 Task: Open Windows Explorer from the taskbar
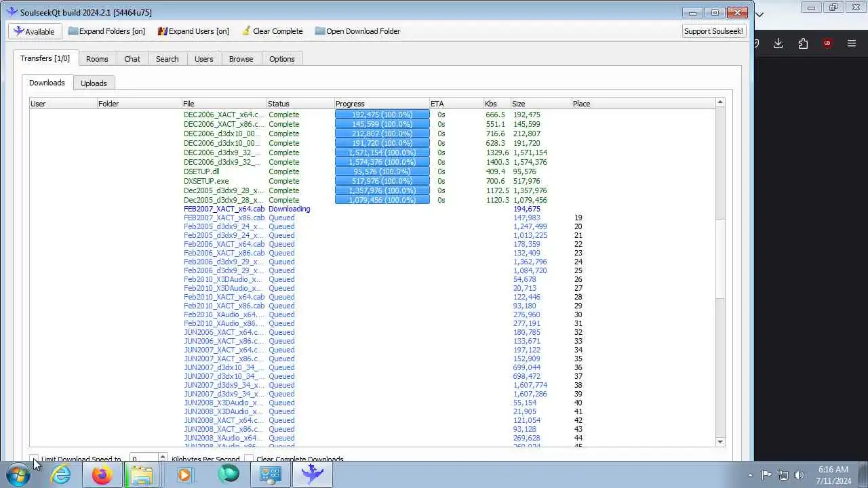coord(142,474)
